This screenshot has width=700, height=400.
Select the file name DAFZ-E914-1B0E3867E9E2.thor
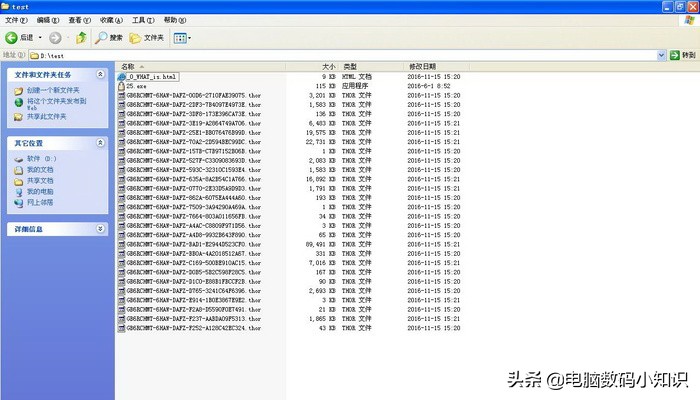pos(193,300)
